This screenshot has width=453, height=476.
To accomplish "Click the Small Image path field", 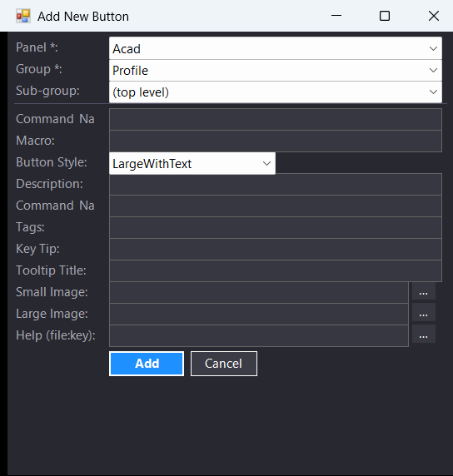I will tap(258, 293).
